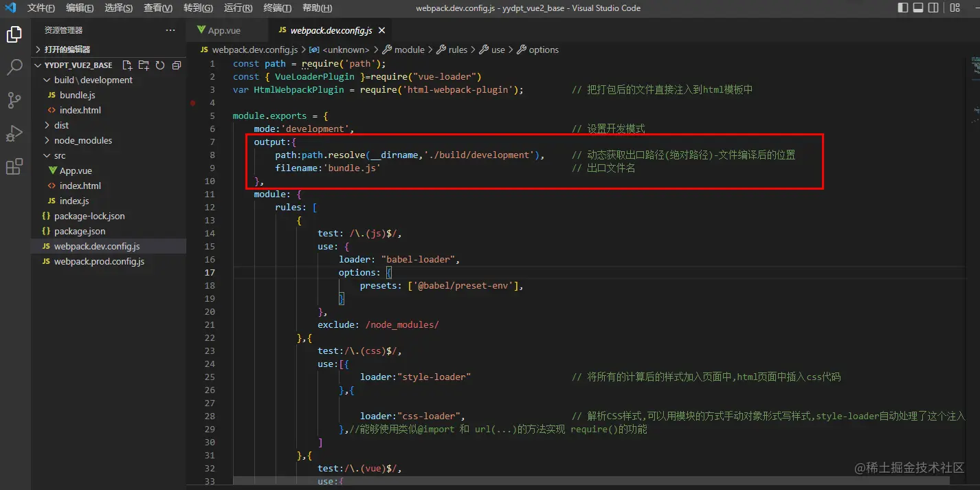Image resolution: width=980 pixels, height=490 pixels.
Task: Open App.vue in the src folder
Action: point(109,170)
